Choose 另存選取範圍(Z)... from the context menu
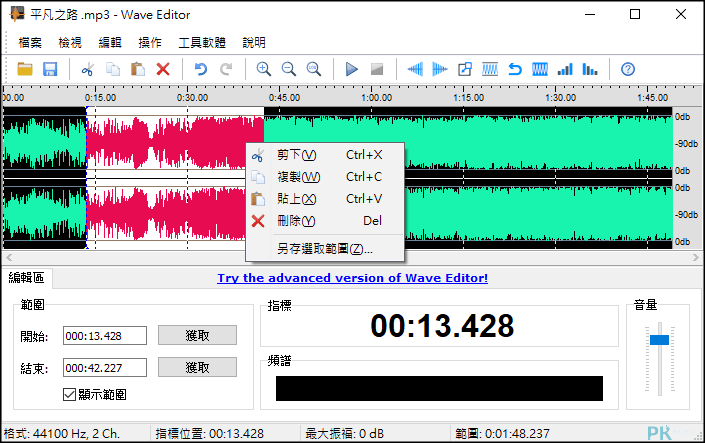This screenshot has height=443, width=705. pyautogui.click(x=325, y=249)
